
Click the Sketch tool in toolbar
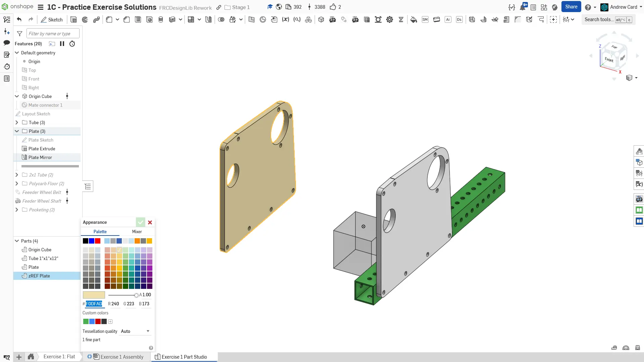pos(52,19)
